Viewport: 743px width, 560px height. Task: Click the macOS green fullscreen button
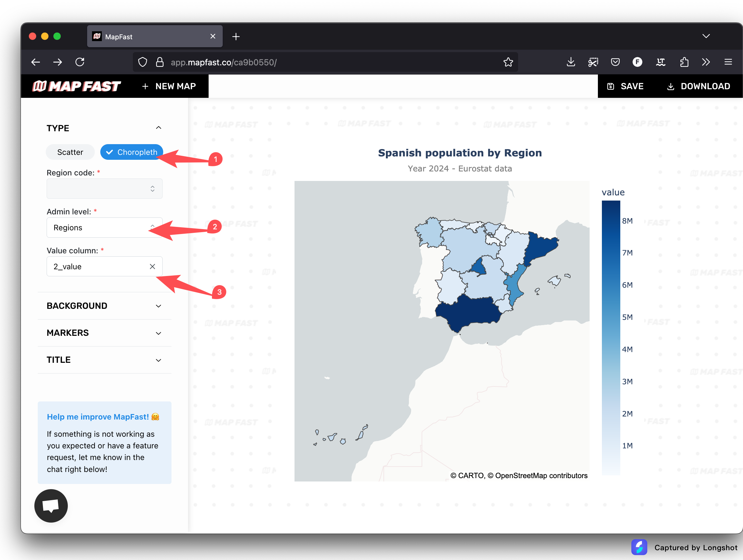57,36
